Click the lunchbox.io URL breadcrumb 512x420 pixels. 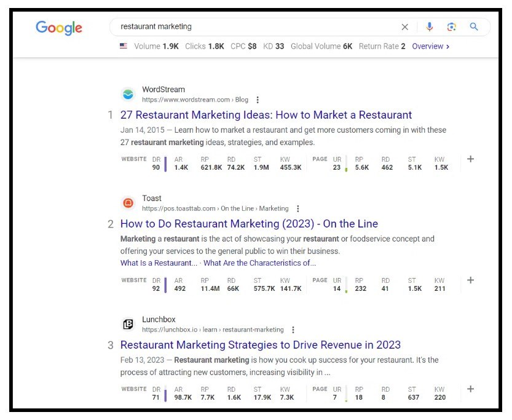click(x=213, y=330)
